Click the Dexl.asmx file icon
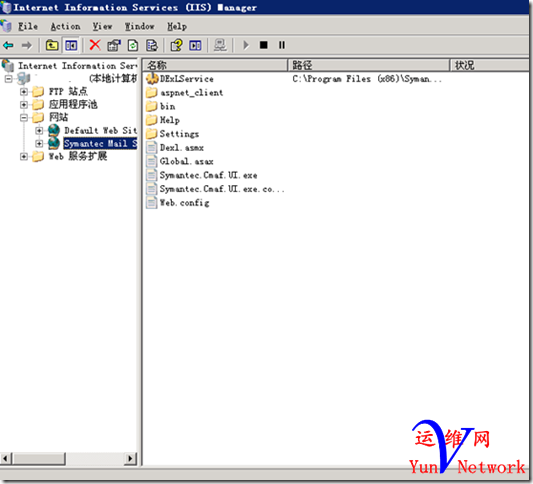The image size is (533, 484). point(152,148)
